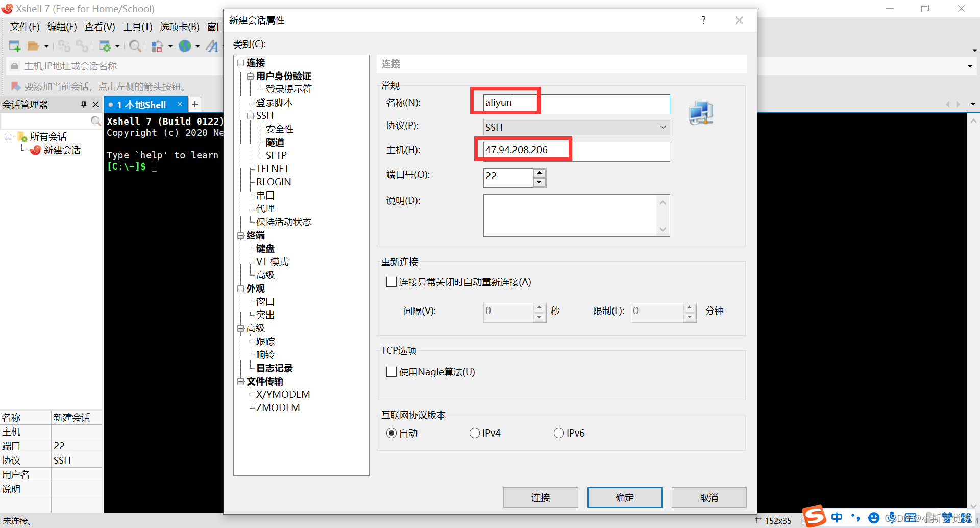Screen dimensions: 980x528
Task: Click the session manager search box
Action: (45, 121)
